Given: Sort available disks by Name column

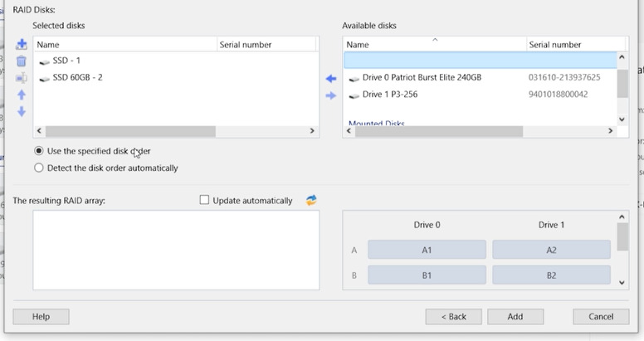Looking at the screenshot, I should (x=435, y=44).
